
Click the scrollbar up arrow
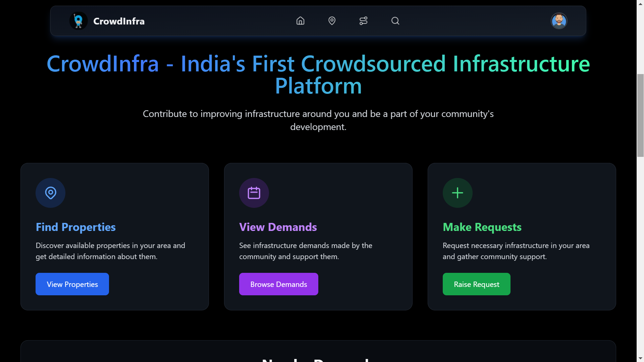click(x=640, y=3)
